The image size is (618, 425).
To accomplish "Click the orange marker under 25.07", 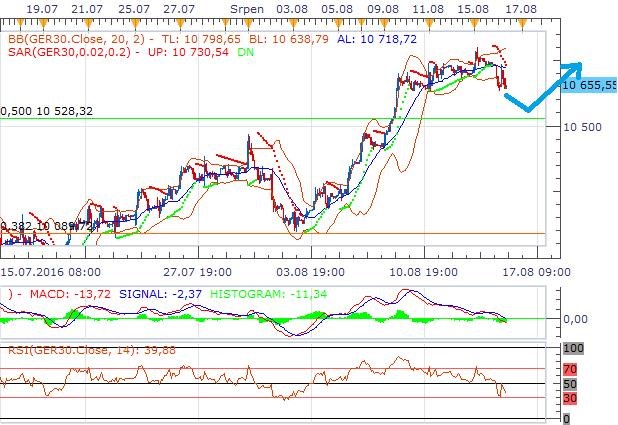I will (x=135, y=24).
